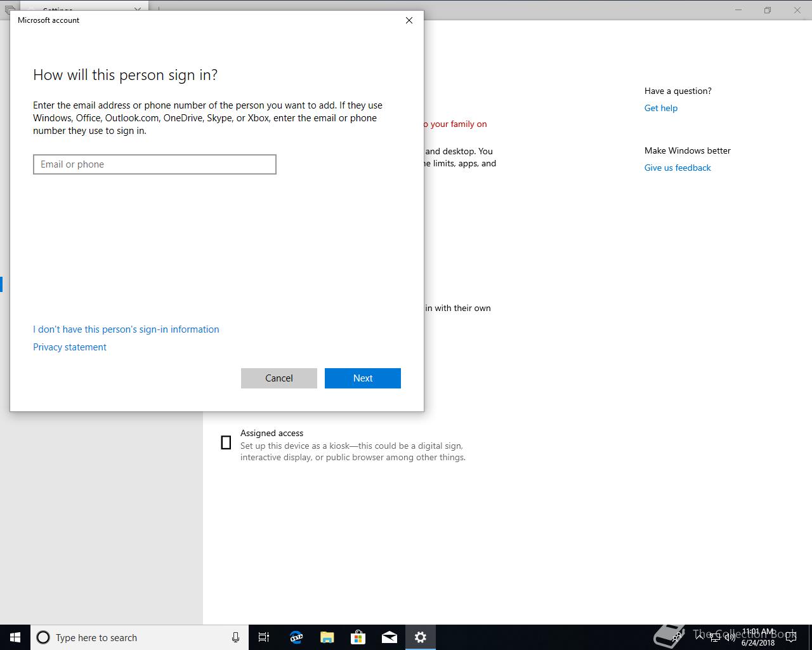Viewport: 812px width, 650px height.
Task: Open network status icon in tray
Action: click(x=715, y=637)
